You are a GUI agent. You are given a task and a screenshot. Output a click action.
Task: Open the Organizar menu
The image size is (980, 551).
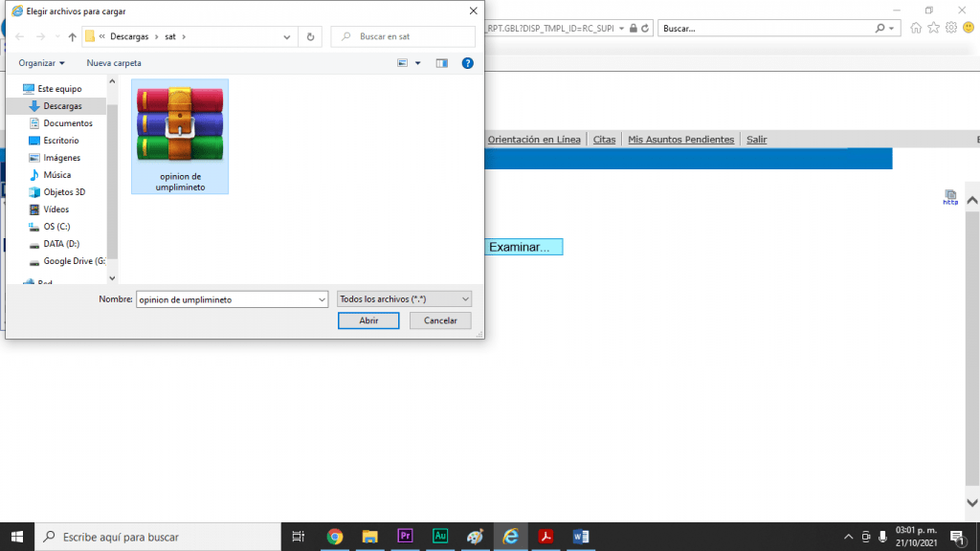click(x=41, y=63)
